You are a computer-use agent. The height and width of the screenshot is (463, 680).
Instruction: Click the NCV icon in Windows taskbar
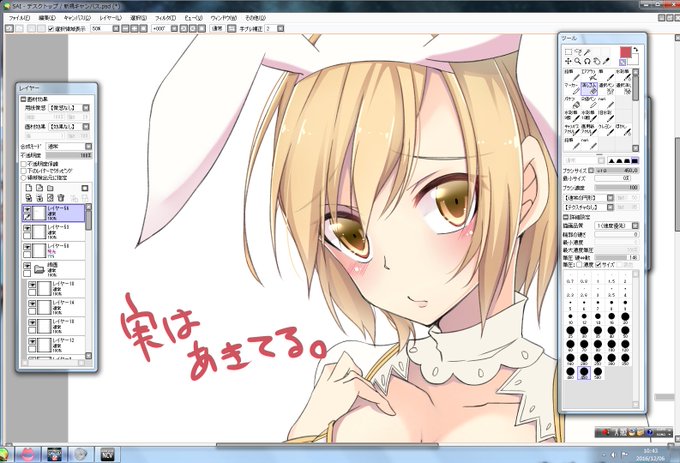107,455
